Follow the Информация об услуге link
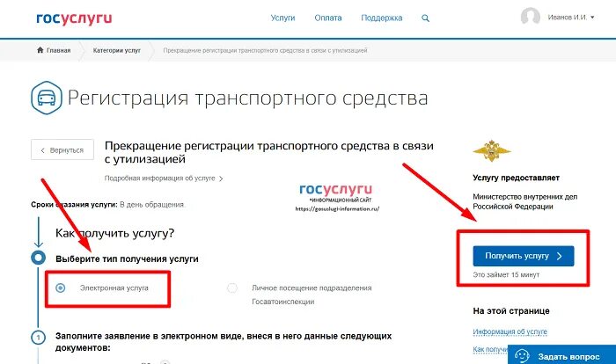The width and height of the screenshot is (616, 364). pos(510,331)
